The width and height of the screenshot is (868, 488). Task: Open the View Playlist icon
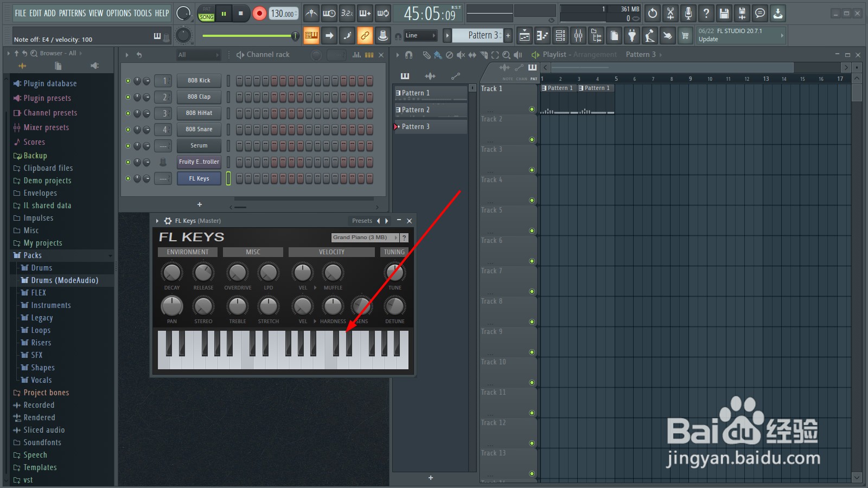point(525,36)
